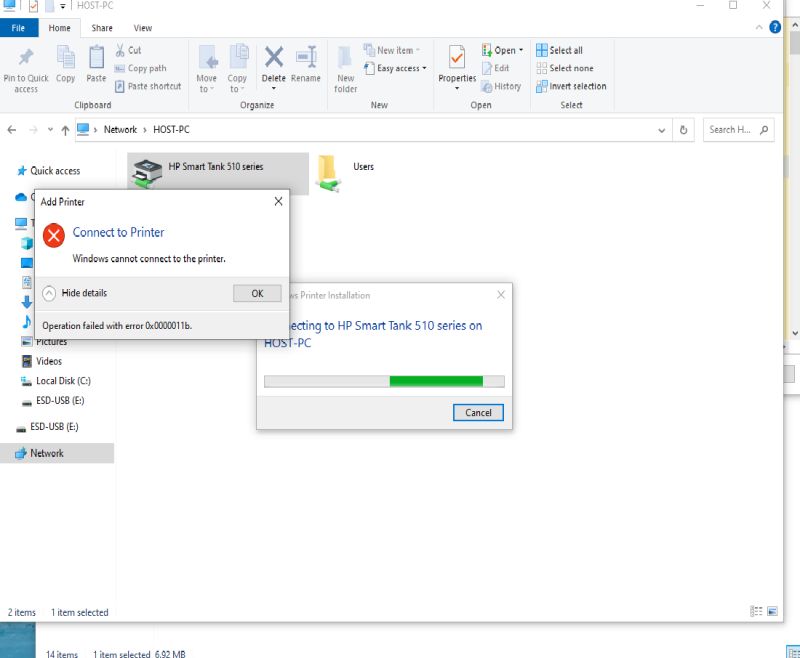The width and height of the screenshot is (800, 658).
Task: Open the Copy to menu
Action: (x=237, y=69)
